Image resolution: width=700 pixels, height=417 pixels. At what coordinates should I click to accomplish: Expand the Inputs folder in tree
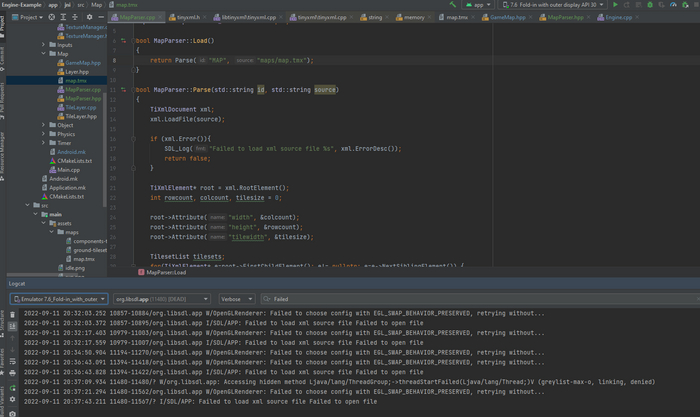coord(43,45)
